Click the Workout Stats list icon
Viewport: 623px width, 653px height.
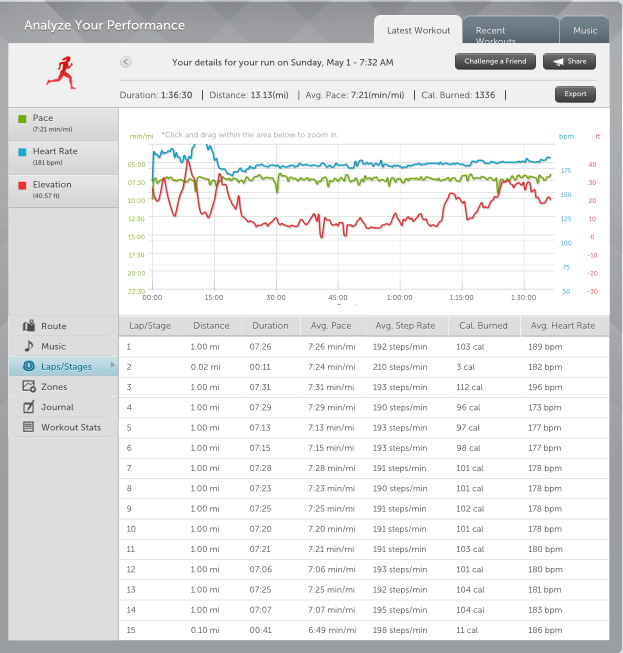pos(28,427)
